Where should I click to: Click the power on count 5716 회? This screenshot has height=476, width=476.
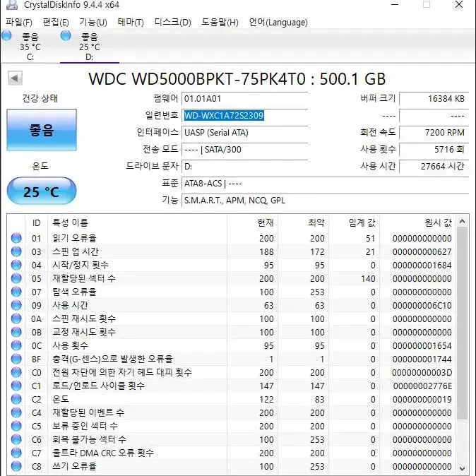[x=434, y=150]
